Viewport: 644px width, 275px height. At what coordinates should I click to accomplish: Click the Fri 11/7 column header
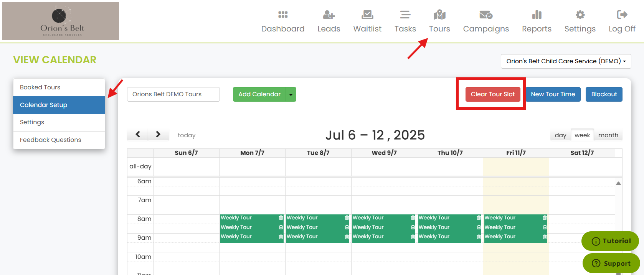click(516, 153)
